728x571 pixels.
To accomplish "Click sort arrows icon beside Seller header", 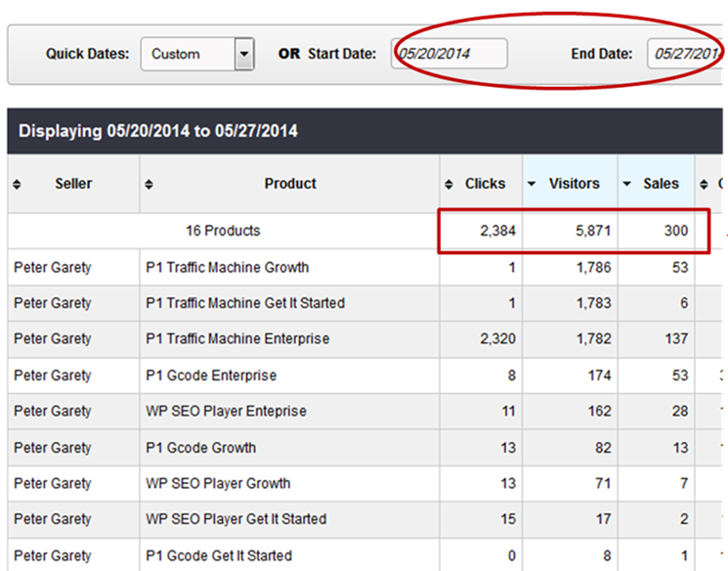I will 18,184.
